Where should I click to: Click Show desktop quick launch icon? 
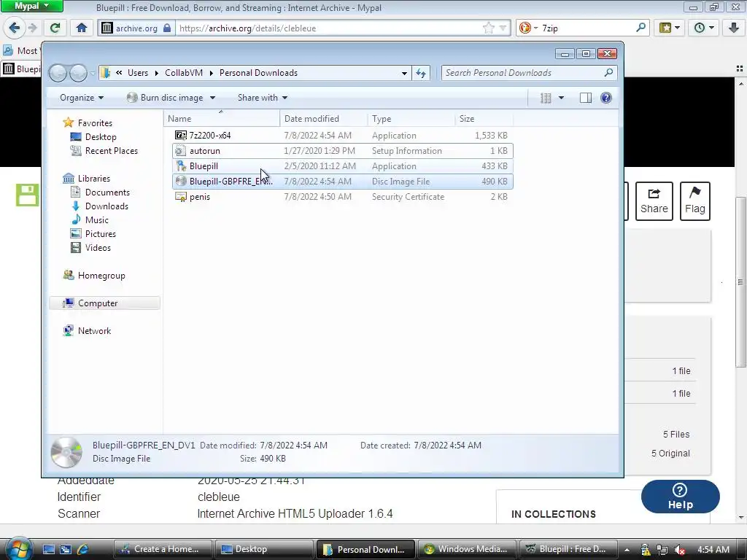point(49,549)
